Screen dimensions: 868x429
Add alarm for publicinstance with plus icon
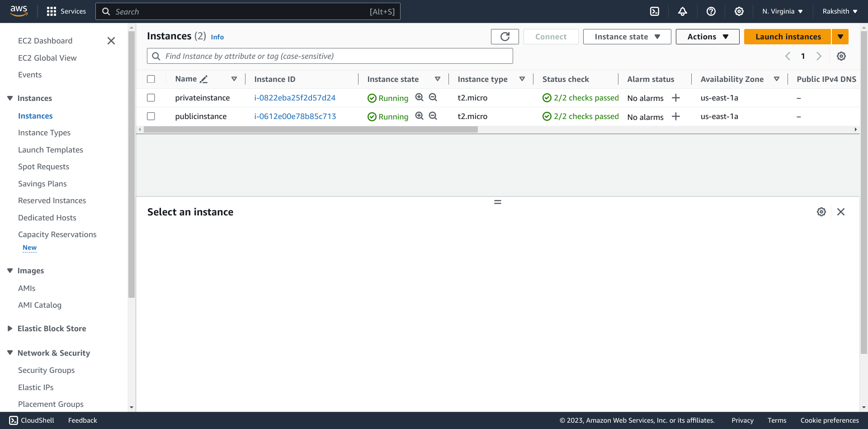(676, 116)
